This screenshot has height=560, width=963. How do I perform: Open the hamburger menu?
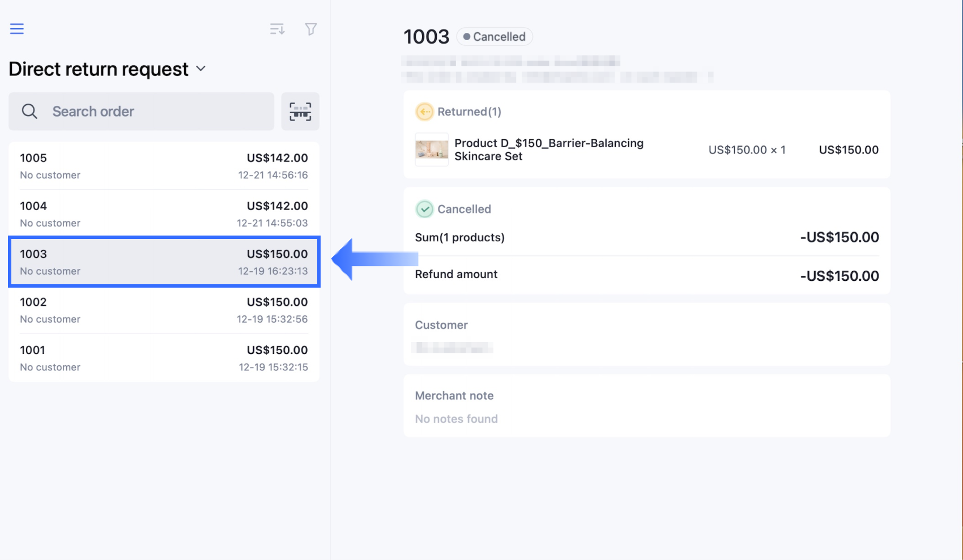17,29
